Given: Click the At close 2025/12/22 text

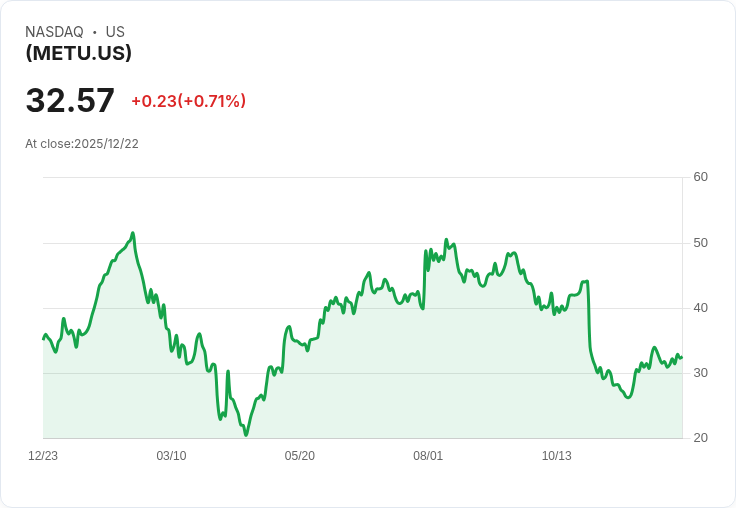Looking at the screenshot, I should 82,144.
